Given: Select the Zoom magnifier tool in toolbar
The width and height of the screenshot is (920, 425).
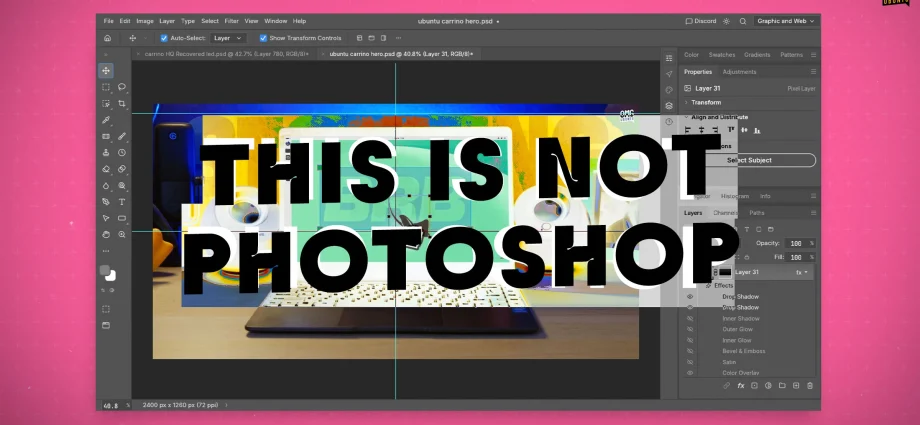Looking at the screenshot, I should pos(122,234).
